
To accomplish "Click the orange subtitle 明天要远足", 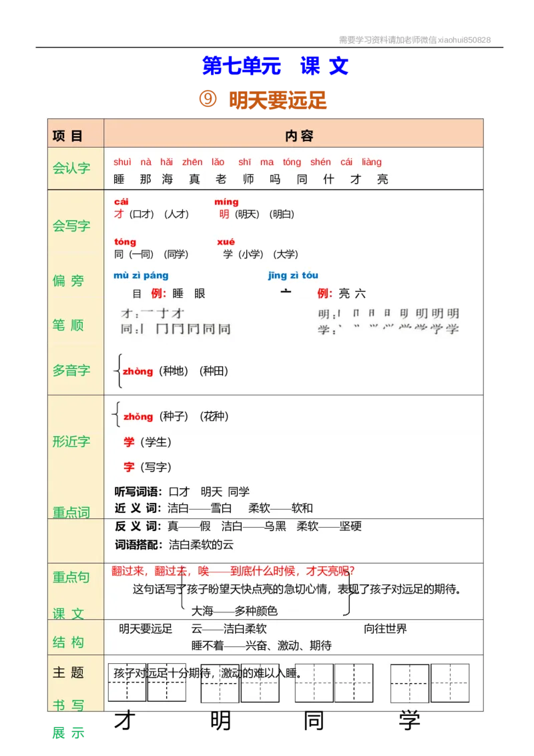I will 280,99.
